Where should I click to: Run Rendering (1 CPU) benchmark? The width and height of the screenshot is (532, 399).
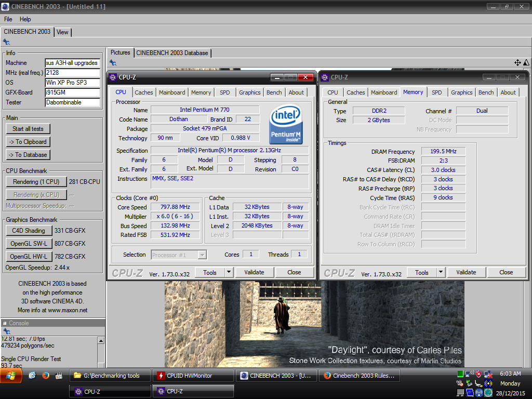(36, 182)
